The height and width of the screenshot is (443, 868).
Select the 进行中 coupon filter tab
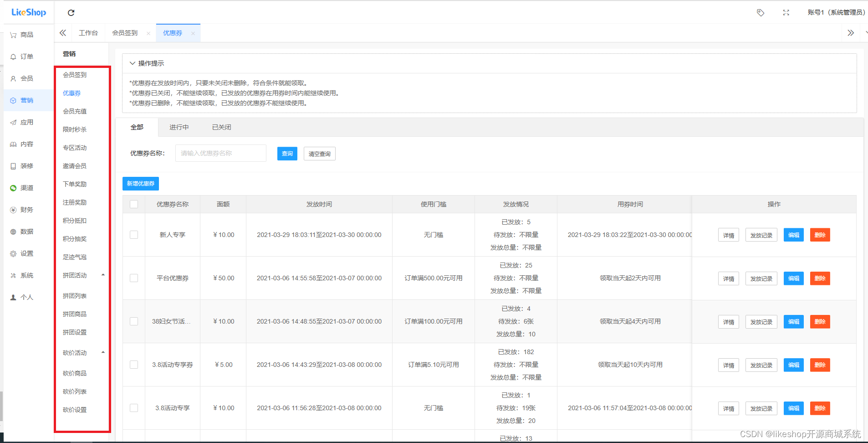pos(179,127)
